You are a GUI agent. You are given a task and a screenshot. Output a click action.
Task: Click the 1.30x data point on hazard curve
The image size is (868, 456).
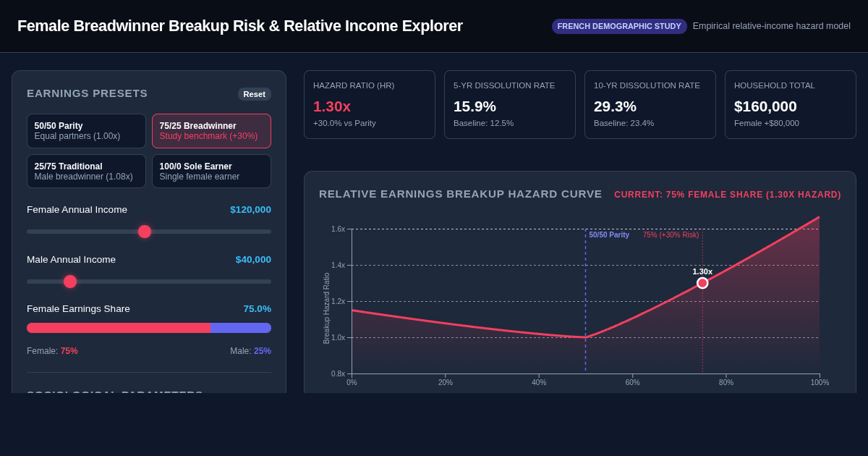(702, 283)
